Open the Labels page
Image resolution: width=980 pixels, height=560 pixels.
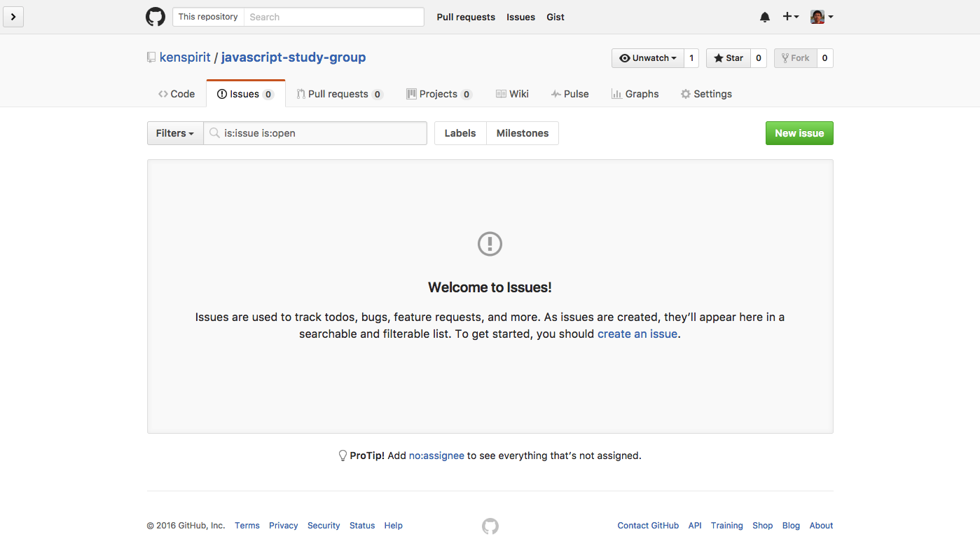pos(460,133)
